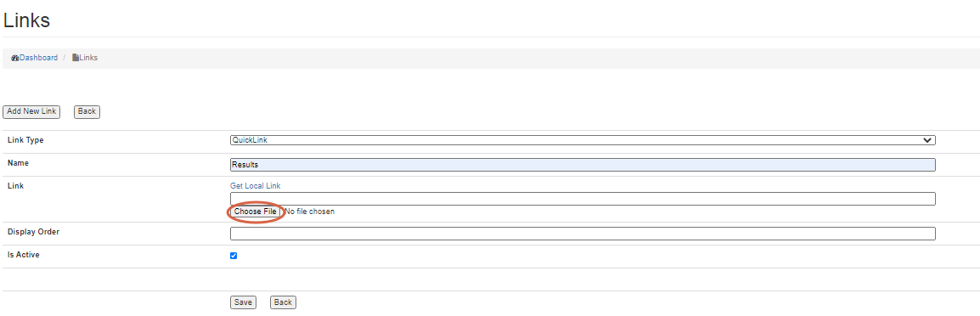
Task: Click the Get Local Link hyperlink
Action: [x=256, y=186]
